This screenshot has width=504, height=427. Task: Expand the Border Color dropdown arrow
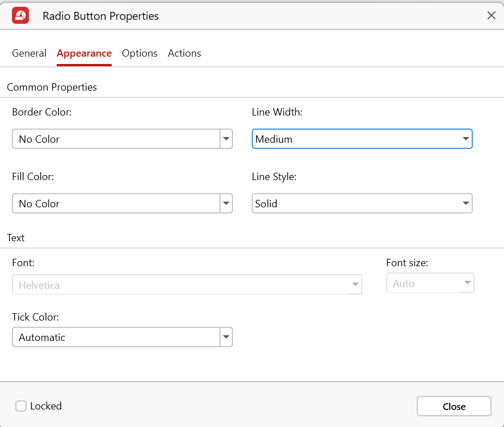tap(226, 139)
